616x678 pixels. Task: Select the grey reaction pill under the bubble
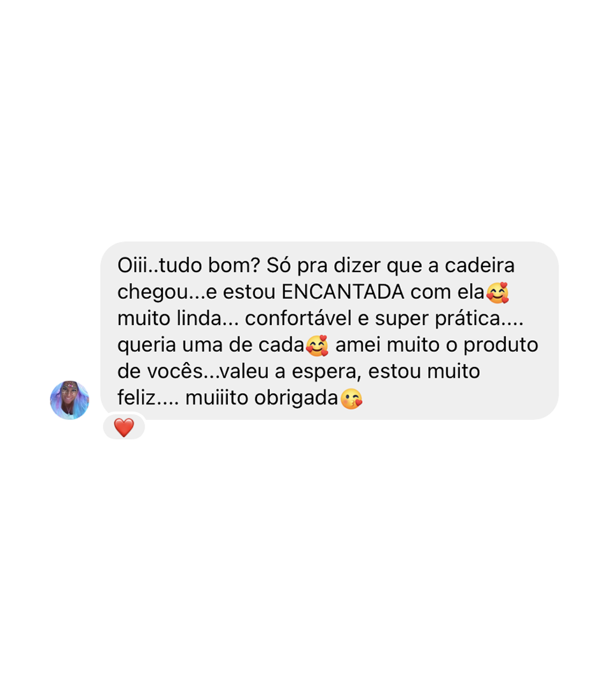point(123,427)
